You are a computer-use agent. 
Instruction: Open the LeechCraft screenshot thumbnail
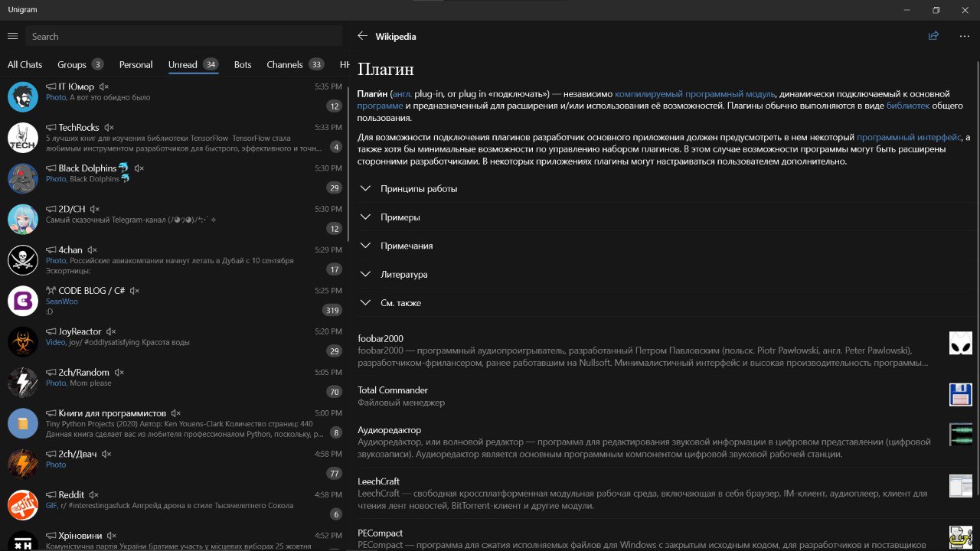(960, 486)
